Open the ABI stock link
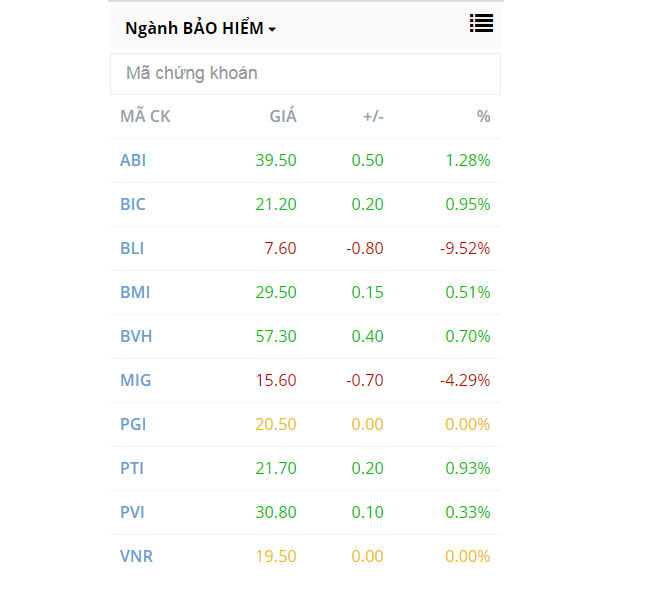This screenshot has height=591, width=656. (x=133, y=160)
